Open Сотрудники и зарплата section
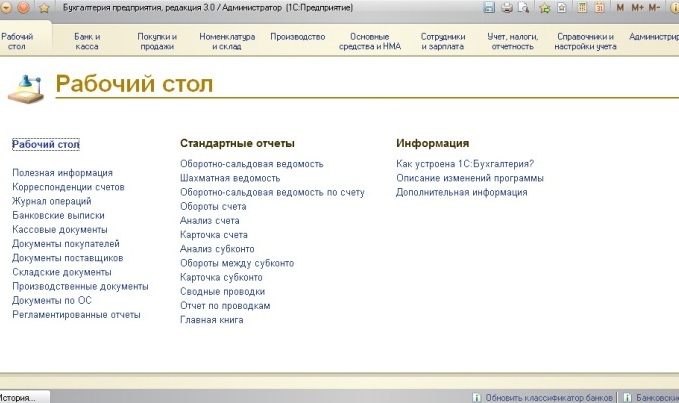 tap(443, 42)
